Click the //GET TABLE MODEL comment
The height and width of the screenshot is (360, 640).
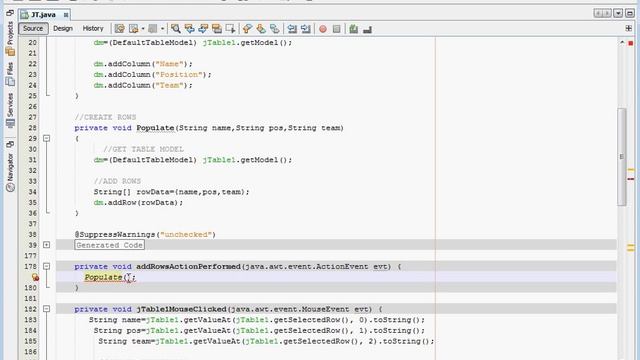pos(143,149)
